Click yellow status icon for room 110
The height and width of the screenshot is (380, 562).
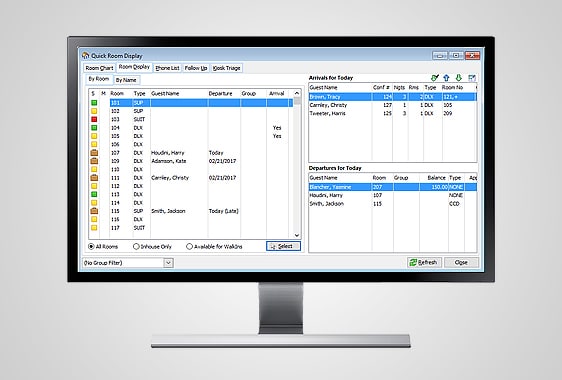94,169
